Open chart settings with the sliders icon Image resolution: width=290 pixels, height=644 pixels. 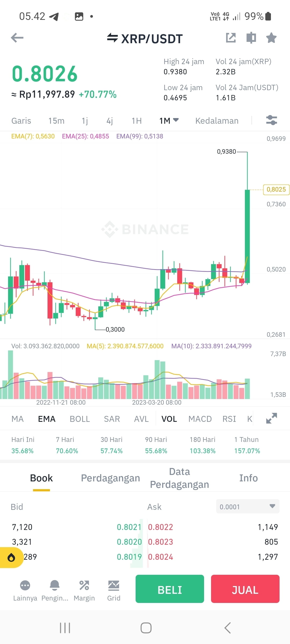click(x=272, y=121)
